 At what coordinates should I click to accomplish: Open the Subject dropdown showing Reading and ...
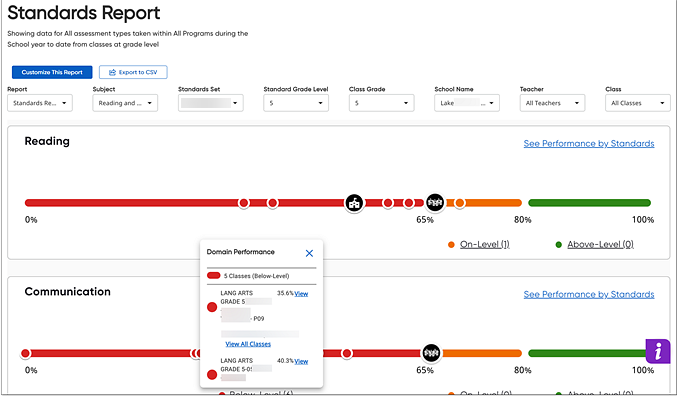[x=125, y=103]
